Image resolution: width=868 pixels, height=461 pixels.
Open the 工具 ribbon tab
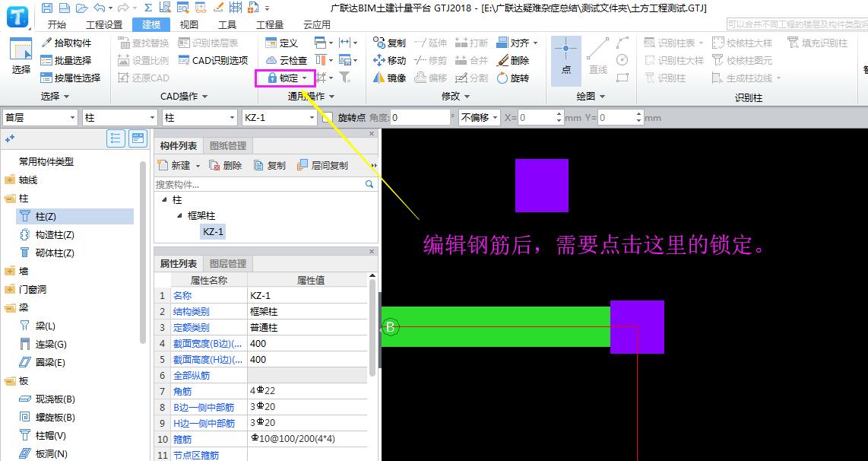coord(227,24)
